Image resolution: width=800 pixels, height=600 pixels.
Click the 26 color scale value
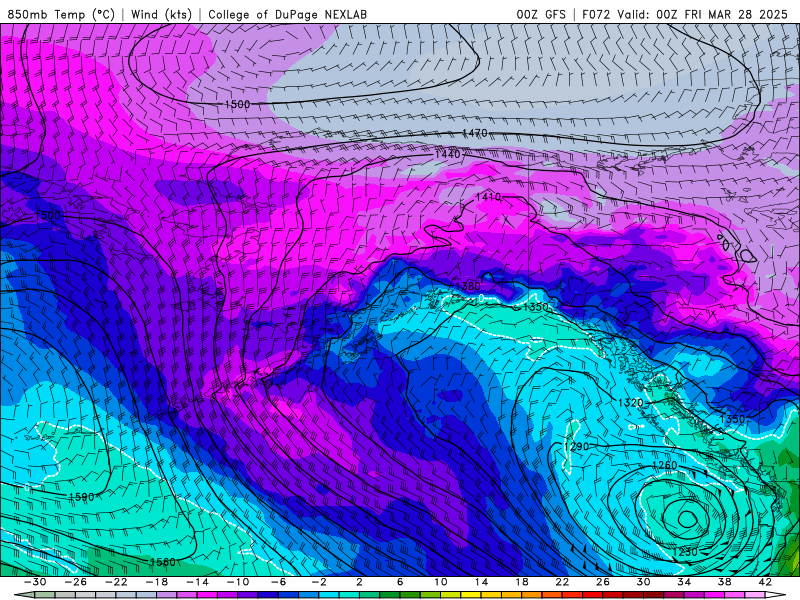[603, 582]
